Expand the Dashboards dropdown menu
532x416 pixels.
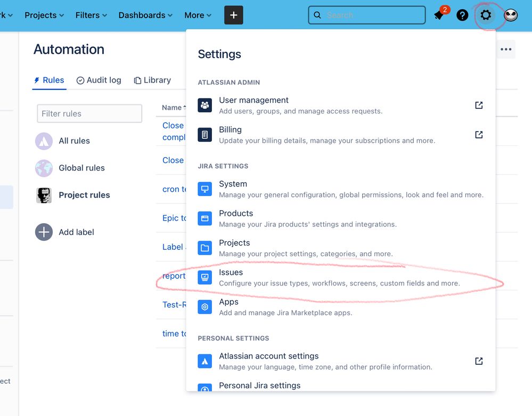(145, 15)
